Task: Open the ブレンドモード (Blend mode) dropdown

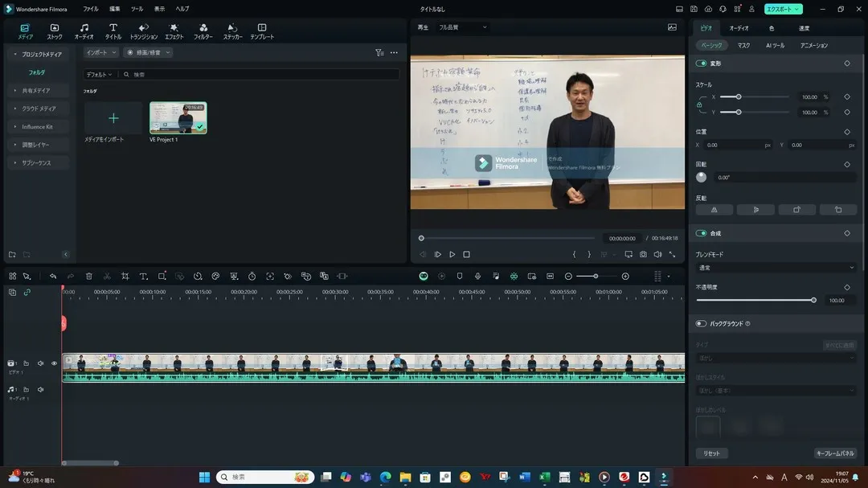Action: tap(776, 268)
